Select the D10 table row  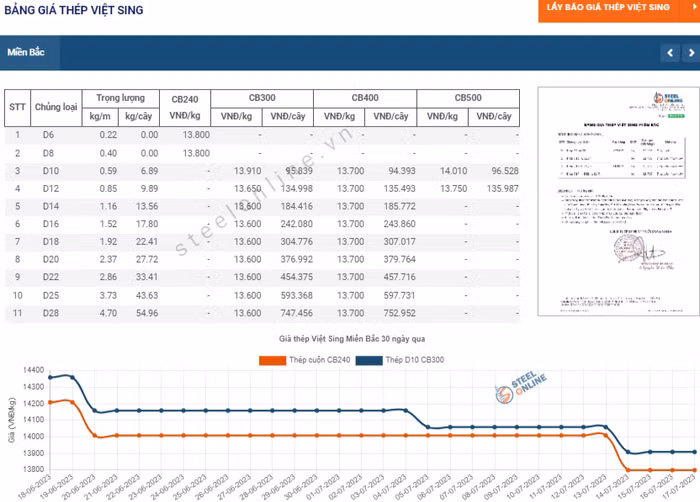tap(262, 171)
